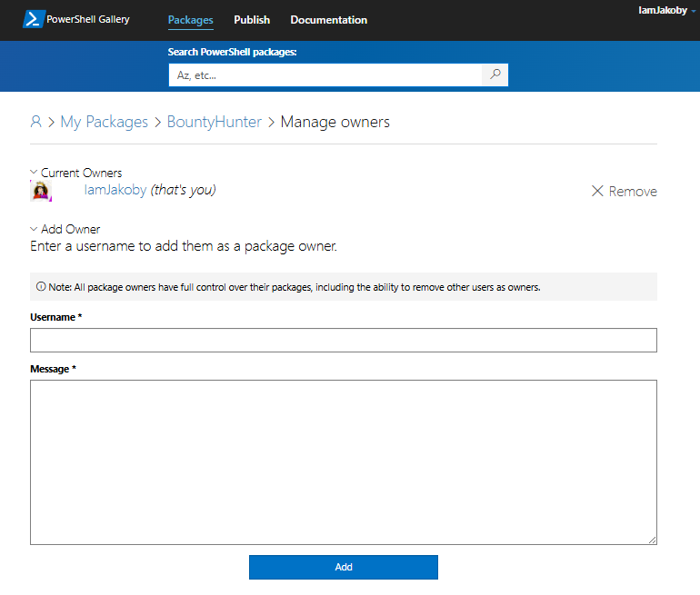This screenshot has height=595, width=700.
Task: Open the Publish menu item
Action: pyautogui.click(x=252, y=20)
